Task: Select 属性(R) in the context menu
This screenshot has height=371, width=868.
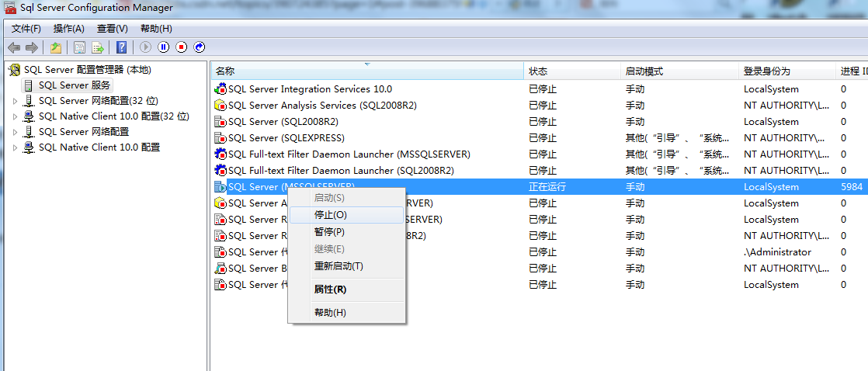Action: (330, 290)
